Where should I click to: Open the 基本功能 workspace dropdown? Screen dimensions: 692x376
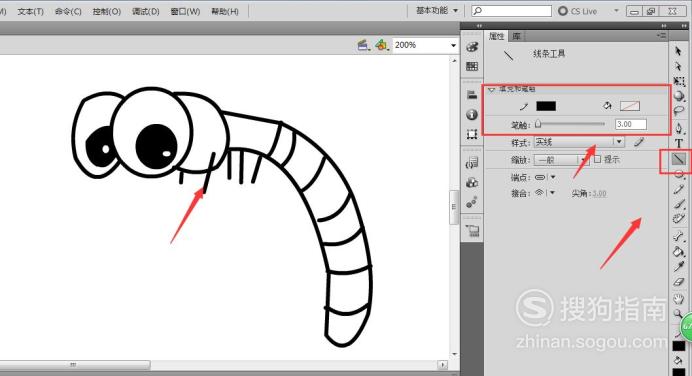tap(436, 11)
